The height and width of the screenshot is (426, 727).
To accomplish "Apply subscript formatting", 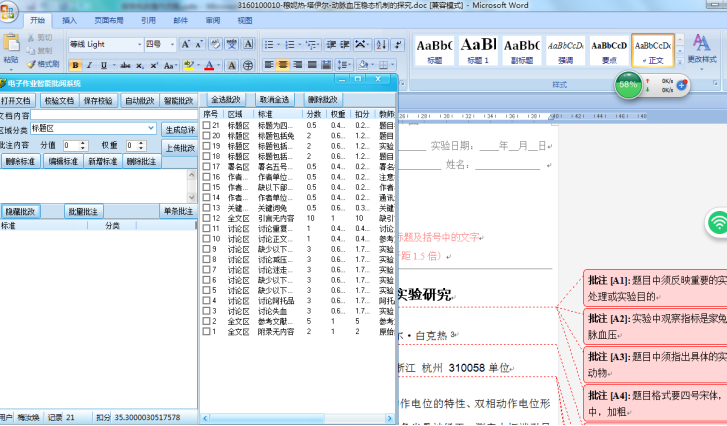I will (140, 65).
